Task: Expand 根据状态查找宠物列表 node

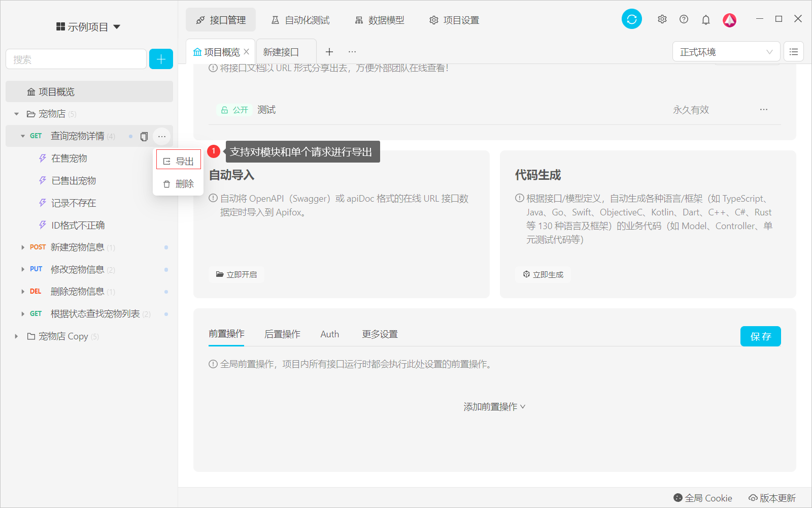Action: click(x=23, y=314)
